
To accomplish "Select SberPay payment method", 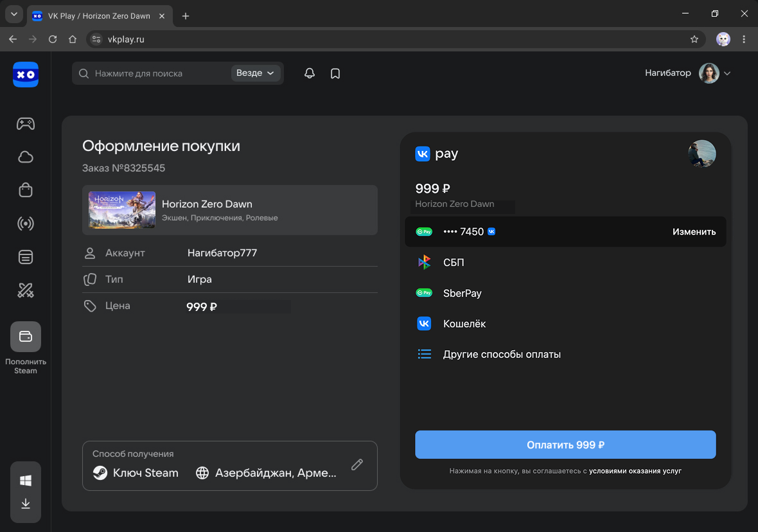I will [462, 293].
